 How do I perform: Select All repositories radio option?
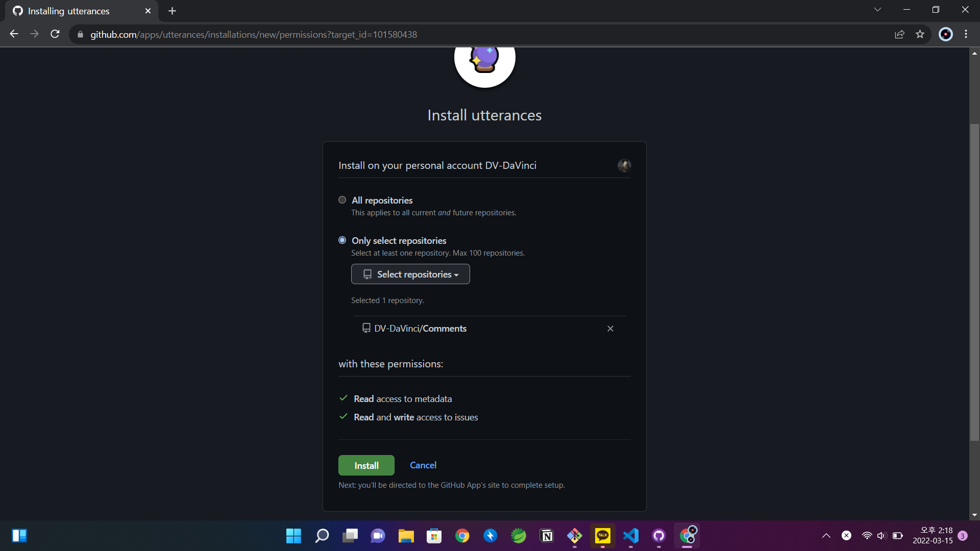click(x=342, y=200)
